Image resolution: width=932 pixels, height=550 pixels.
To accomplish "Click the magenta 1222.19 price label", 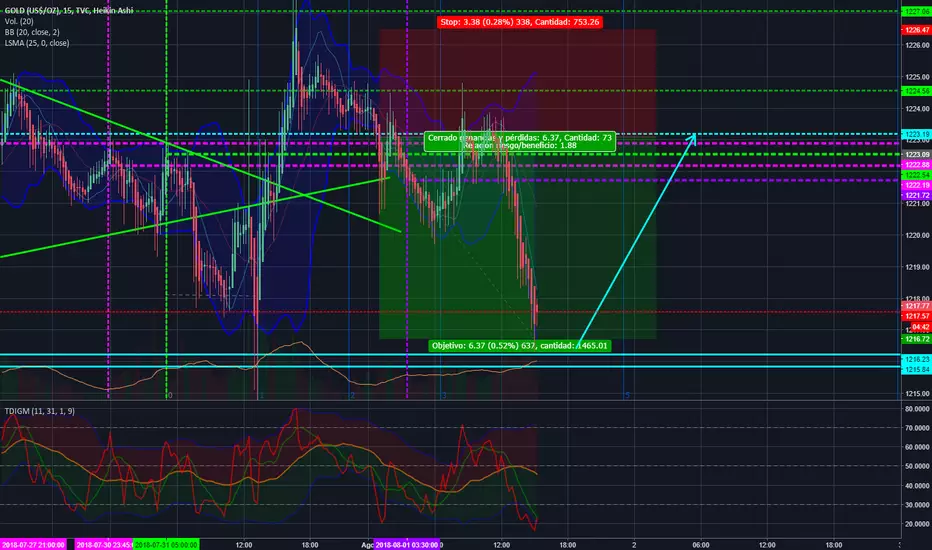I will click(x=916, y=186).
